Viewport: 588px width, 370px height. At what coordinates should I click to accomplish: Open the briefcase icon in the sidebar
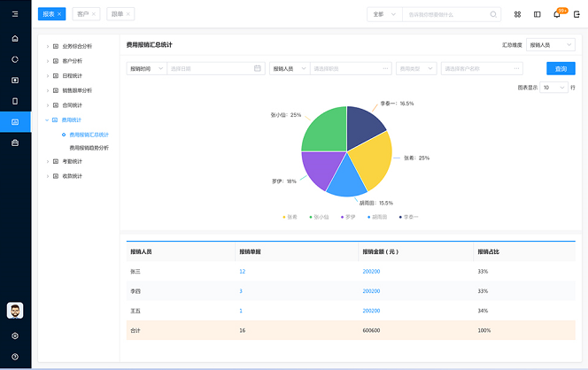click(x=15, y=143)
